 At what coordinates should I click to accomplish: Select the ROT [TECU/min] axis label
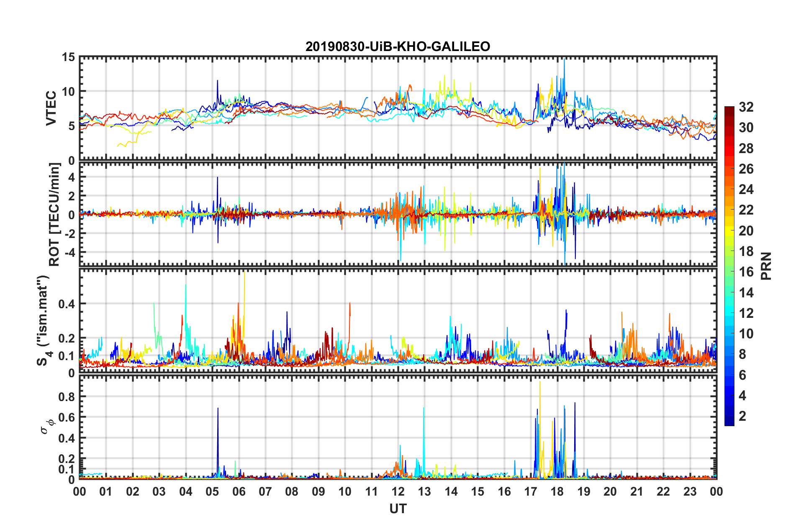54,215
